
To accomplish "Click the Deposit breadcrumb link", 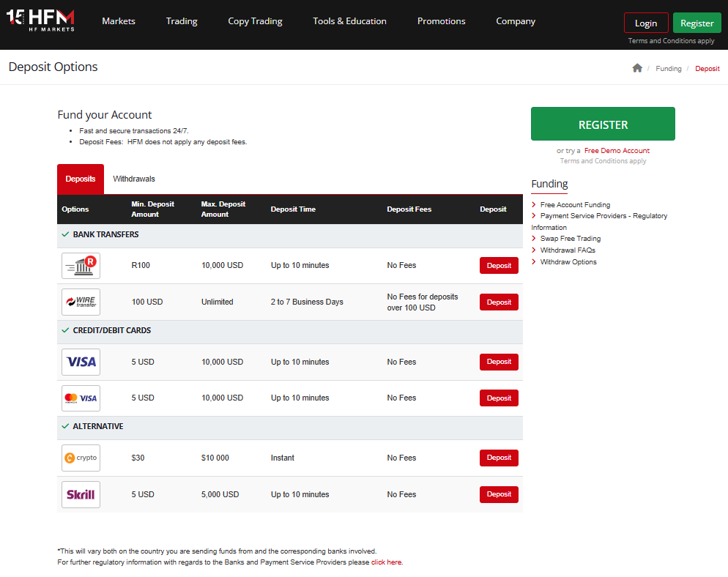I will click(707, 69).
